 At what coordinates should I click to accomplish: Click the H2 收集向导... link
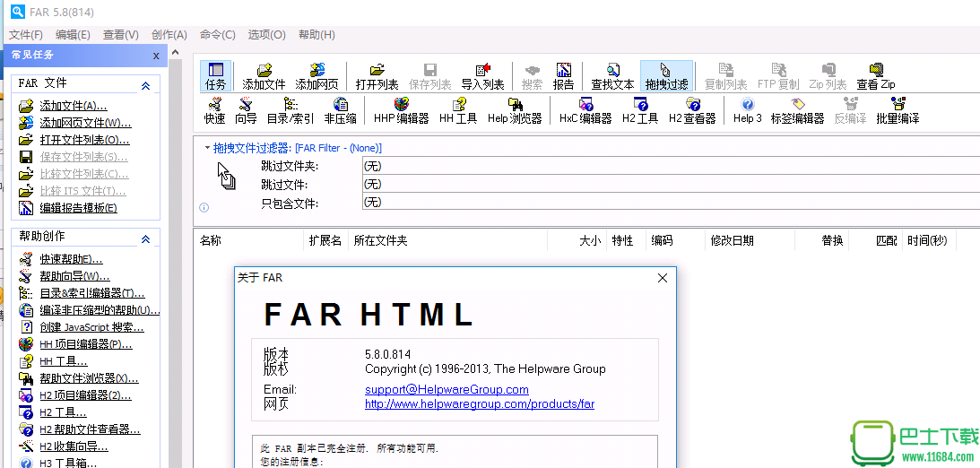click(x=74, y=446)
